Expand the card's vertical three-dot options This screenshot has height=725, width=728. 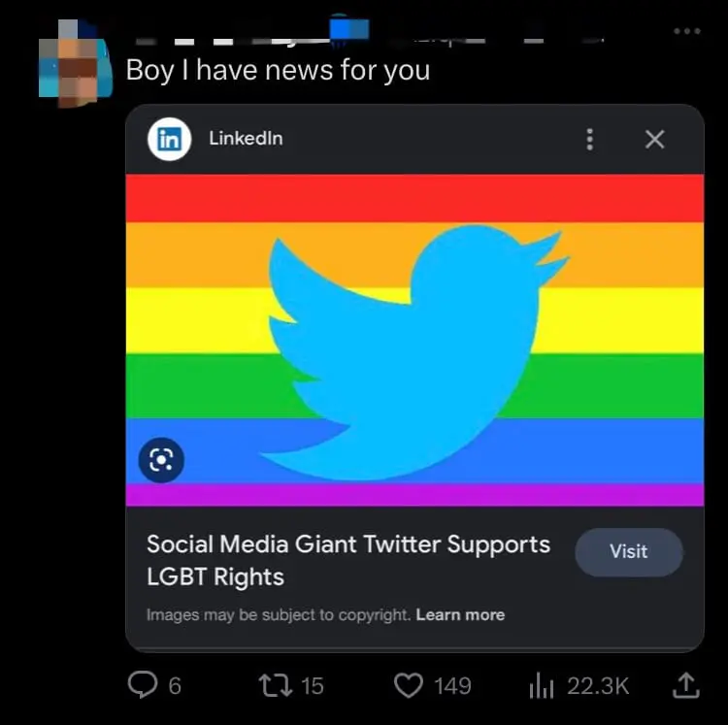tap(589, 139)
